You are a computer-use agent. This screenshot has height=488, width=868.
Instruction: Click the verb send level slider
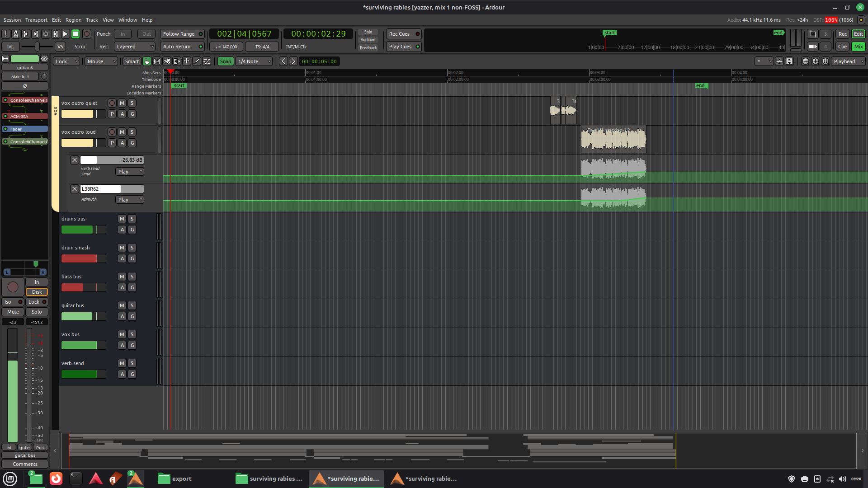[x=112, y=160]
